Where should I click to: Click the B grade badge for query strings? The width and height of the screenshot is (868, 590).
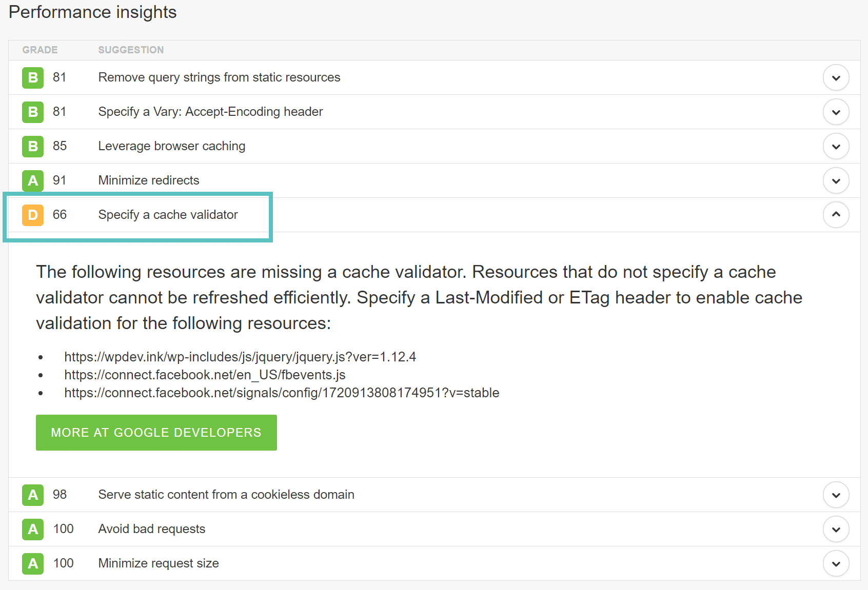[32, 77]
